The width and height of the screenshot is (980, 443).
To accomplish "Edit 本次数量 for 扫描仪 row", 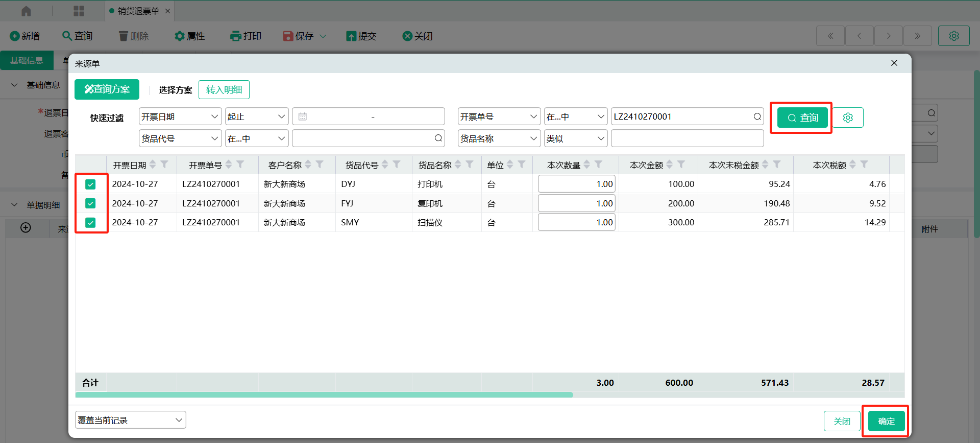I will click(576, 222).
